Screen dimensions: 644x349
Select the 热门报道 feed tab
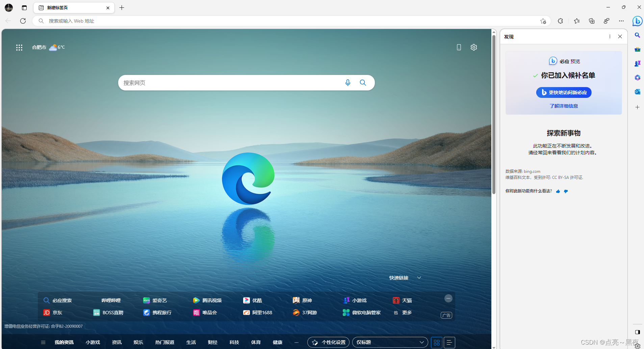(x=165, y=342)
